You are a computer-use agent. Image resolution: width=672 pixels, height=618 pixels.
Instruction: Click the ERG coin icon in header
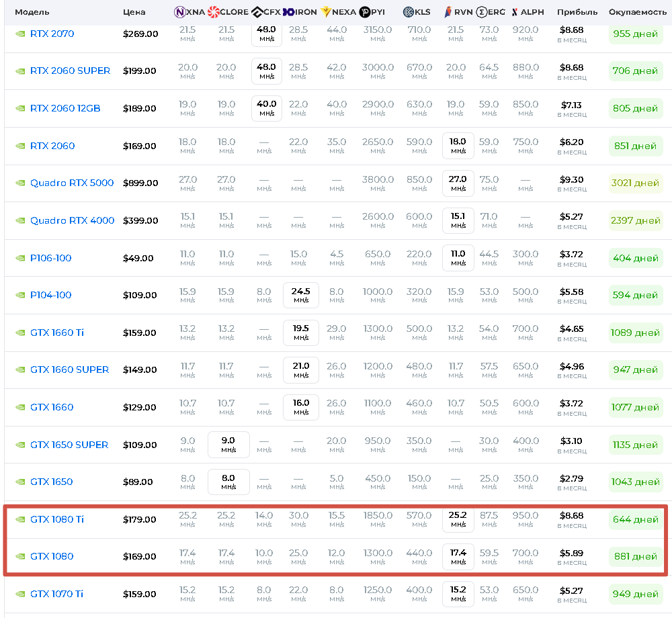(x=482, y=12)
